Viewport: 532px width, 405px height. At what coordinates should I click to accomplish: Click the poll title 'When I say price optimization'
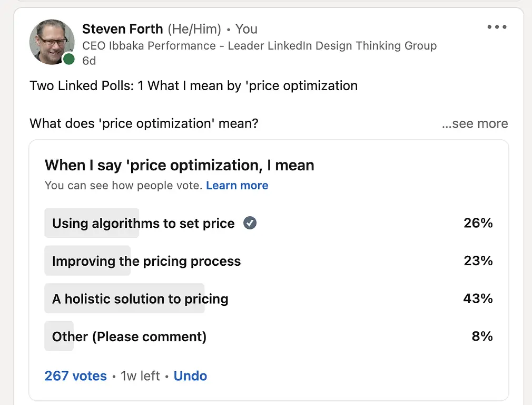[x=180, y=166]
